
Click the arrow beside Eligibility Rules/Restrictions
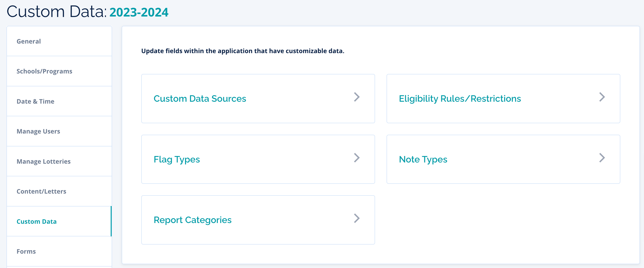click(x=602, y=97)
